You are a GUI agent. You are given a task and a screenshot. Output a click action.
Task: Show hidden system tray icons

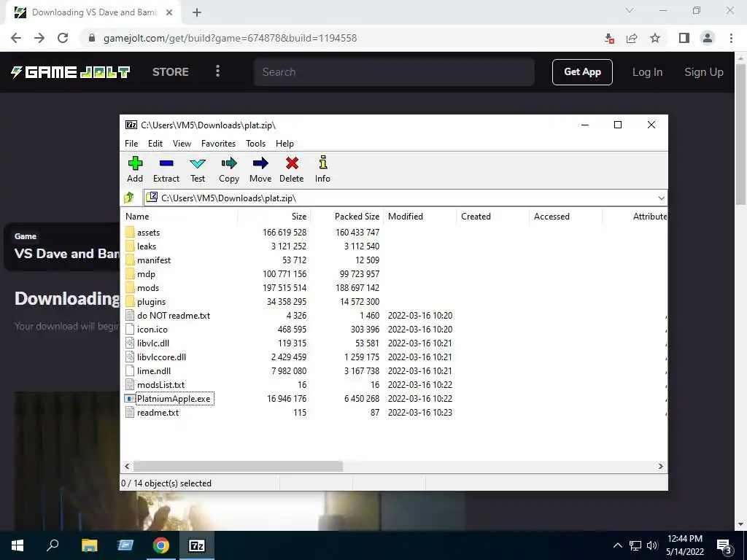point(617,545)
